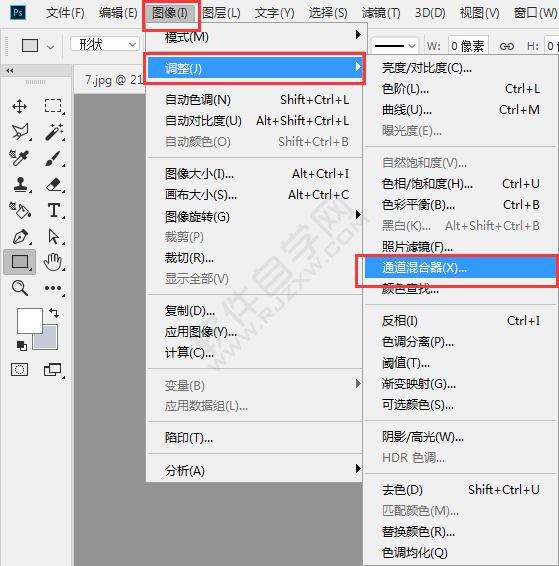Choose 阴影/高光(W)...

(x=460, y=437)
